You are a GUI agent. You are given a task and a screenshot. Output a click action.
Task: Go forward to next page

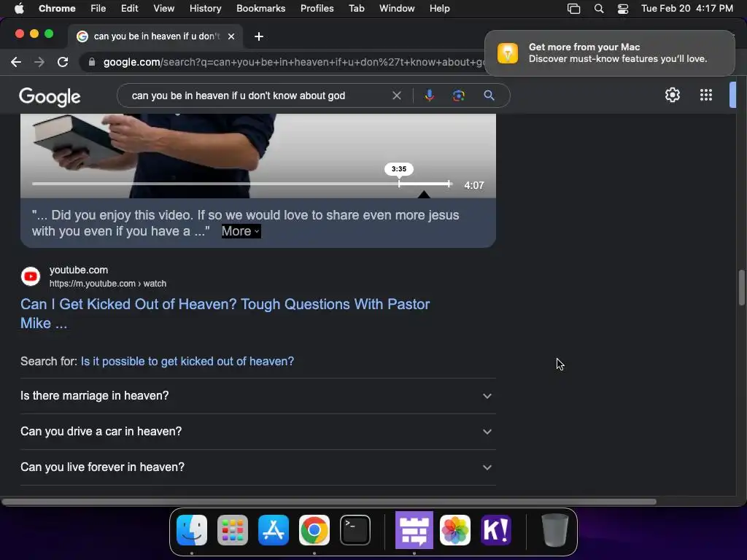coord(39,62)
